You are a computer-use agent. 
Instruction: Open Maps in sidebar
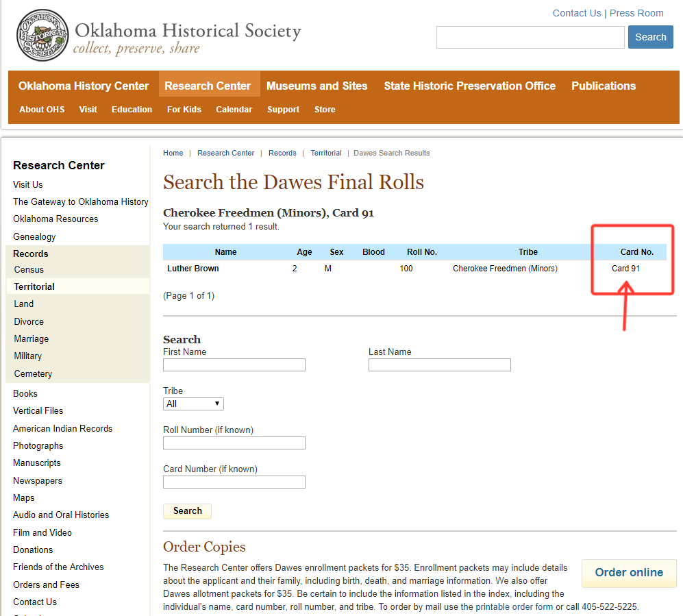(23, 498)
